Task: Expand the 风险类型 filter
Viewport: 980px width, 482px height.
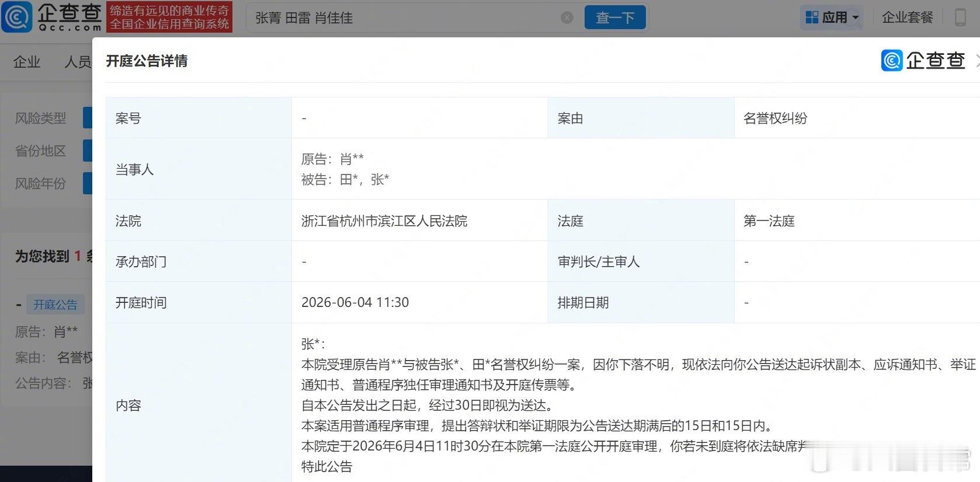Action: click(40, 118)
